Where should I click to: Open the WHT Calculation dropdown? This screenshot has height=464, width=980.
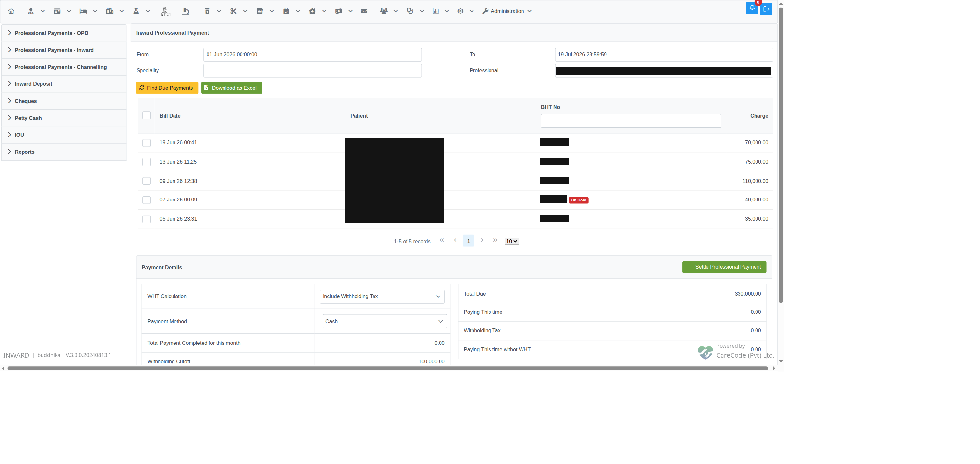point(382,296)
